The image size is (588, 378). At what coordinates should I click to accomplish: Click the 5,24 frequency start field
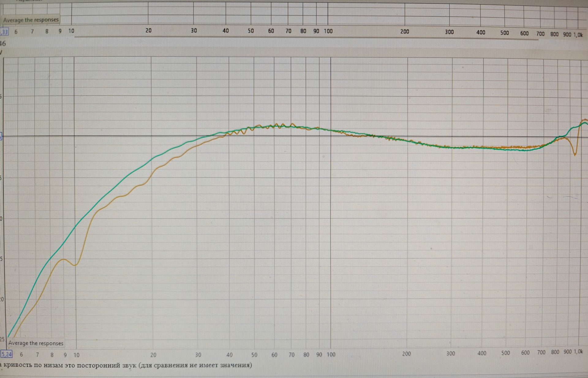(6, 354)
